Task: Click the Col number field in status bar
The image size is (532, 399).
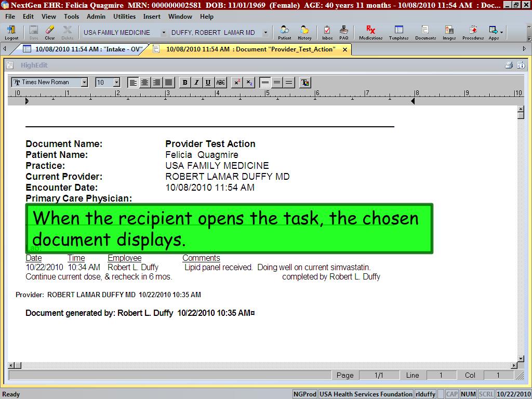Action: [498, 375]
